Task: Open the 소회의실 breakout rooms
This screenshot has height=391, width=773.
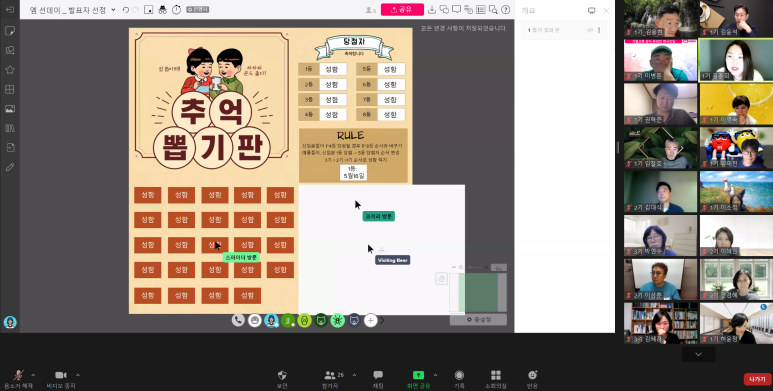Action: pyautogui.click(x=495, y=378)
